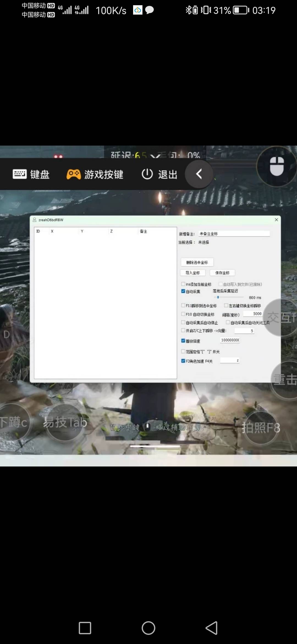Viewport: 297px width, 644px height.
Task: Tap the 易技Tab game button
Action: point(65,422)
